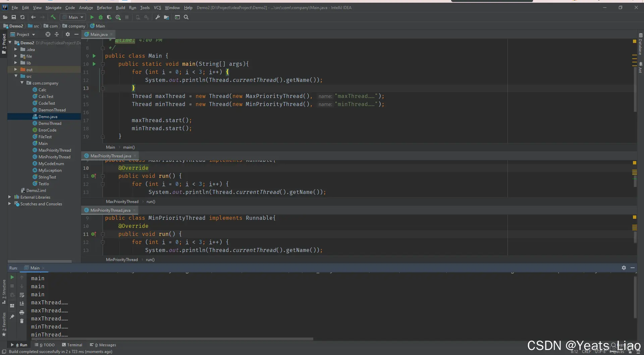Print the Run console output
The width and height of the screenshot is (644, 355).
(22, 312)
